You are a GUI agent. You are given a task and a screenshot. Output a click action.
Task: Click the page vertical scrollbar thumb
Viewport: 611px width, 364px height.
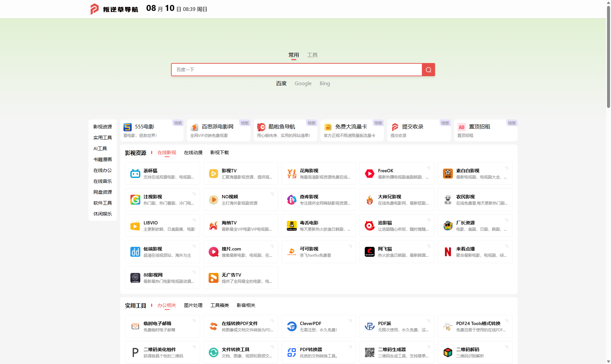pyautogui.click(x=608, y=57)
